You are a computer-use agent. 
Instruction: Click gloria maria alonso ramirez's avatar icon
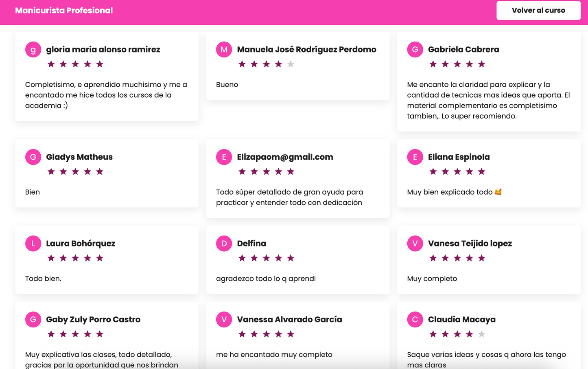click(x=33, y=50)
